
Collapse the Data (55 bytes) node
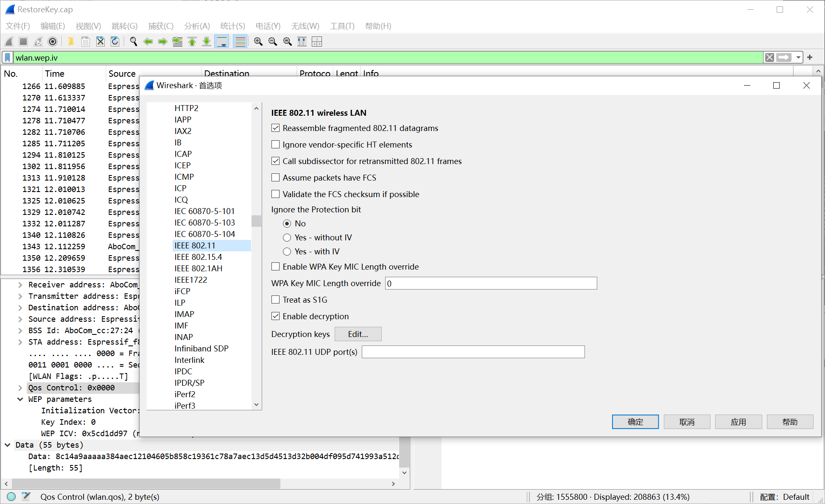tap(7, 445)
